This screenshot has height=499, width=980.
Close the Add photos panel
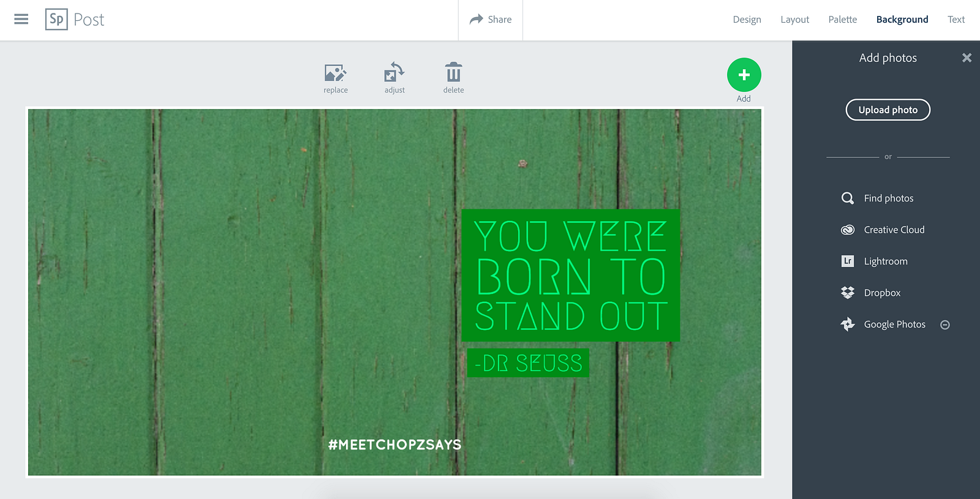967,58
